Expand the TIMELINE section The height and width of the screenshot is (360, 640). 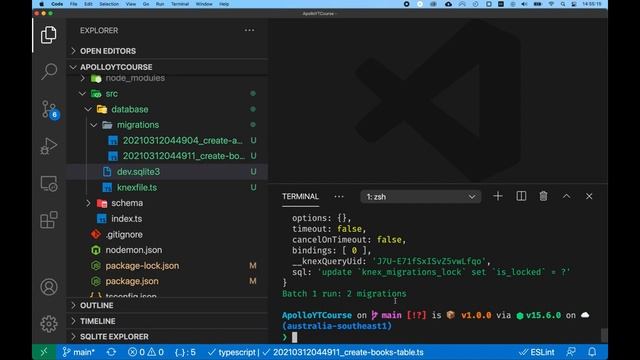pos(167,321)
